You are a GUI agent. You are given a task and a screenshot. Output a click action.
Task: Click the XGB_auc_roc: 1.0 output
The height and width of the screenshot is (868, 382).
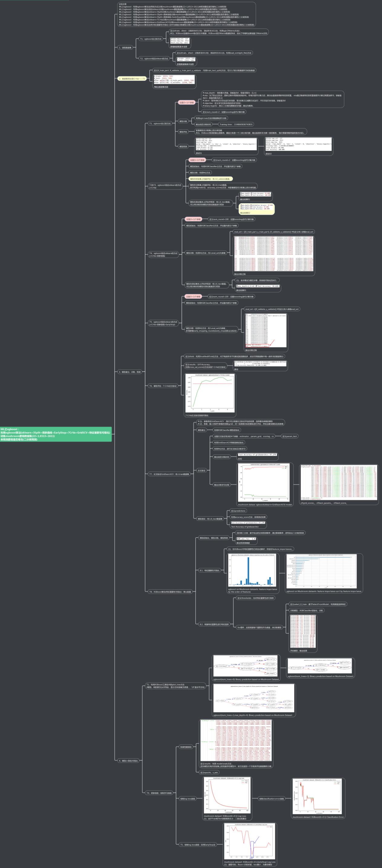click(247, 539)
